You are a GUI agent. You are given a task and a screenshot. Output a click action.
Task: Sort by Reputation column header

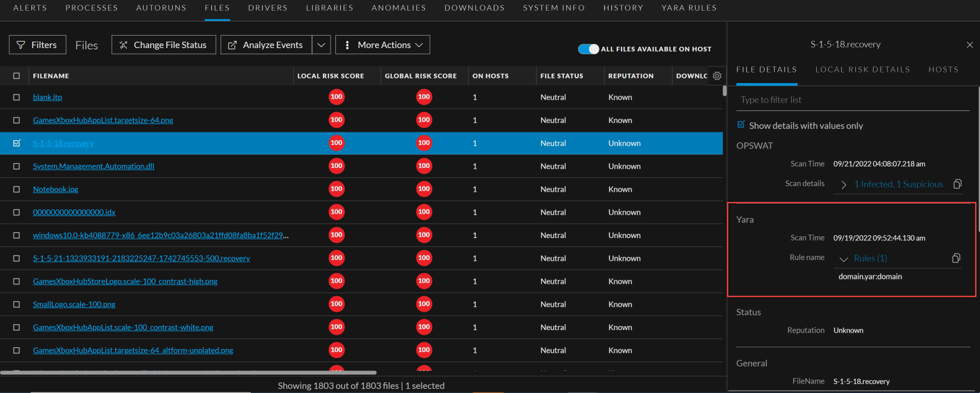[x=631, y=76]
